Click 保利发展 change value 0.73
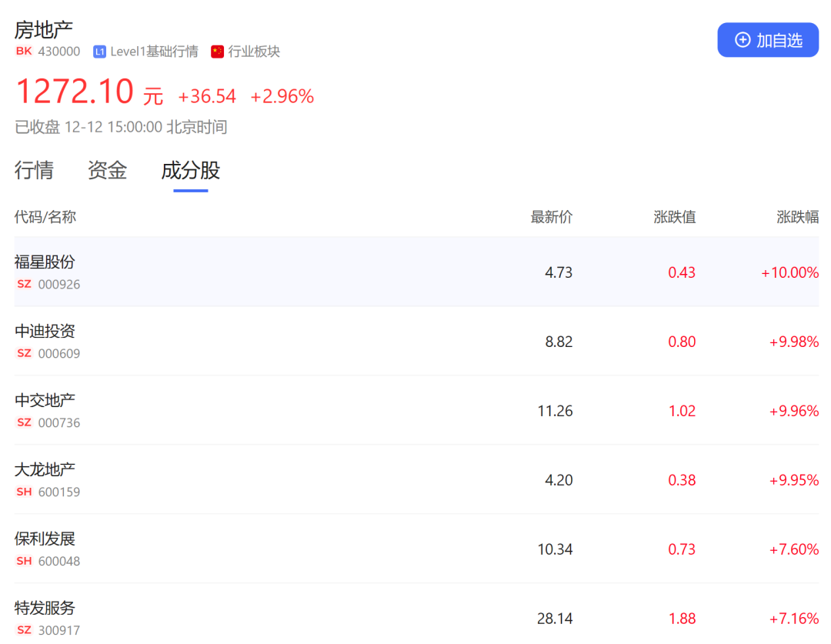 tap(682, 549)
